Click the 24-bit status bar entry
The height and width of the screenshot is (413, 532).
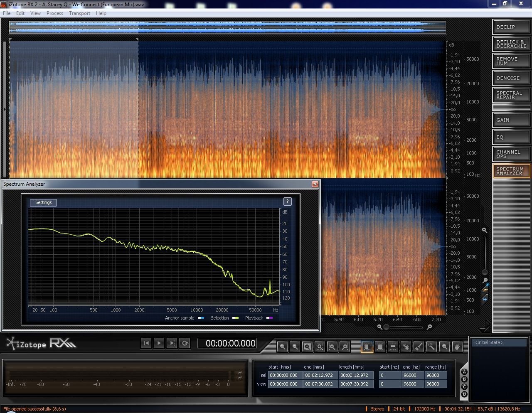[x=399, y=409]
